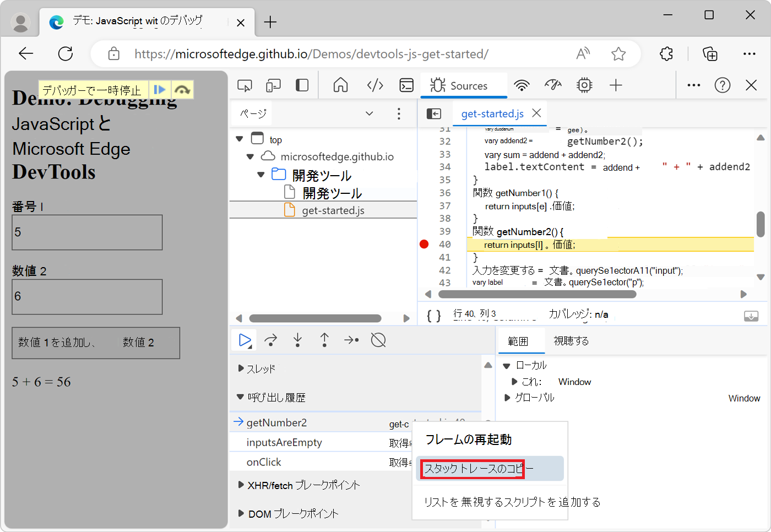Open the Network tool icon
The width and height of the screenshot is (771, 532).
tap(522, 85)
